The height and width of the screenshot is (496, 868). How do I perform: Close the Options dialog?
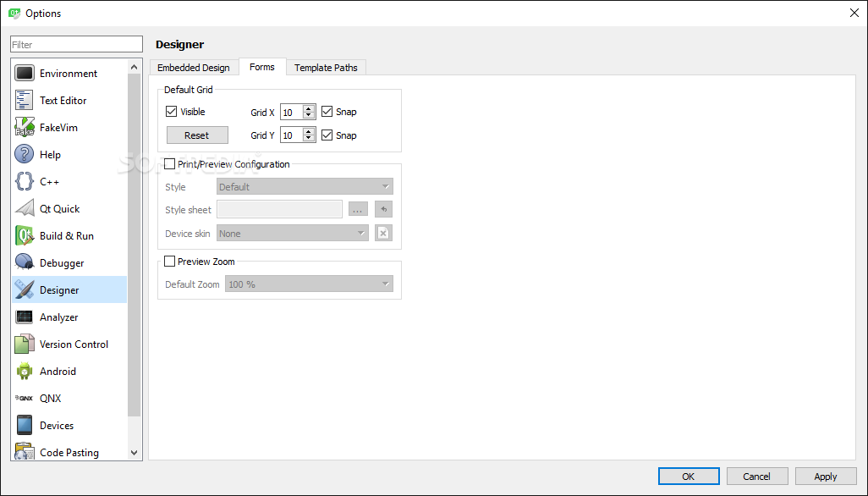pyautogui.click(x=854, y=13)
